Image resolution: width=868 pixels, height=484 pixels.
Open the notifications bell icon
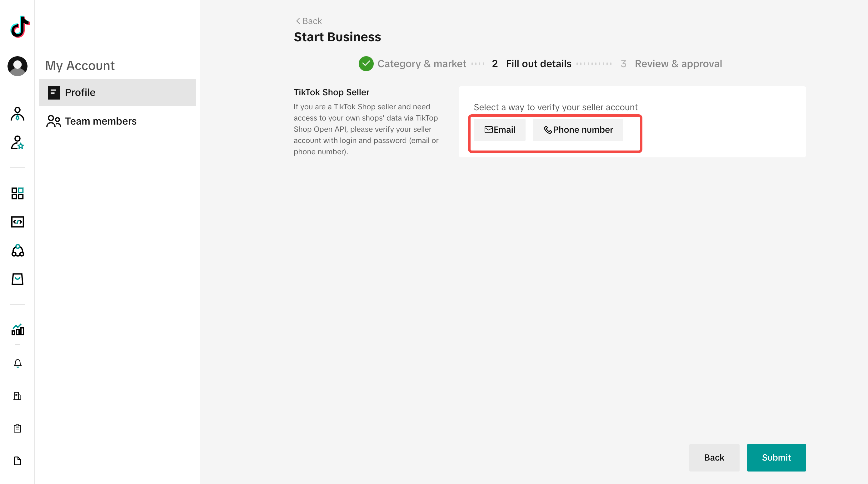(17, 363)
